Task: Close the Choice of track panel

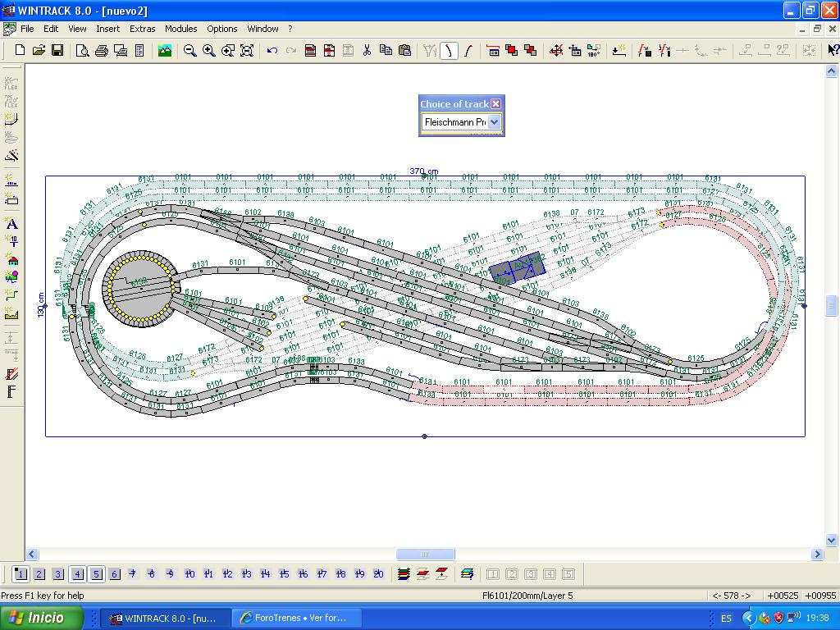Action: [496, 104]
